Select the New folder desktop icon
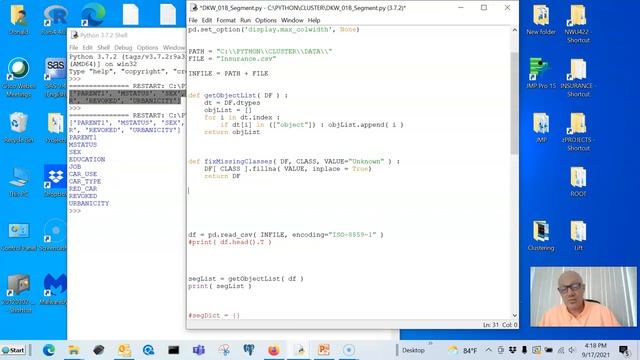Screen dimensions: 640x360 tap(541, 20)
